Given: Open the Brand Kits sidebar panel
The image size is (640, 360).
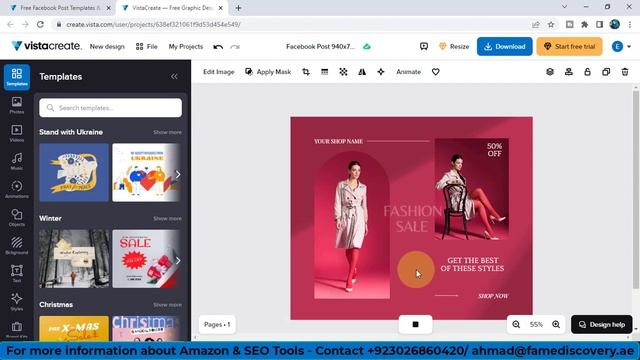Looking at the screenshot, I should (x=17, y=330).
